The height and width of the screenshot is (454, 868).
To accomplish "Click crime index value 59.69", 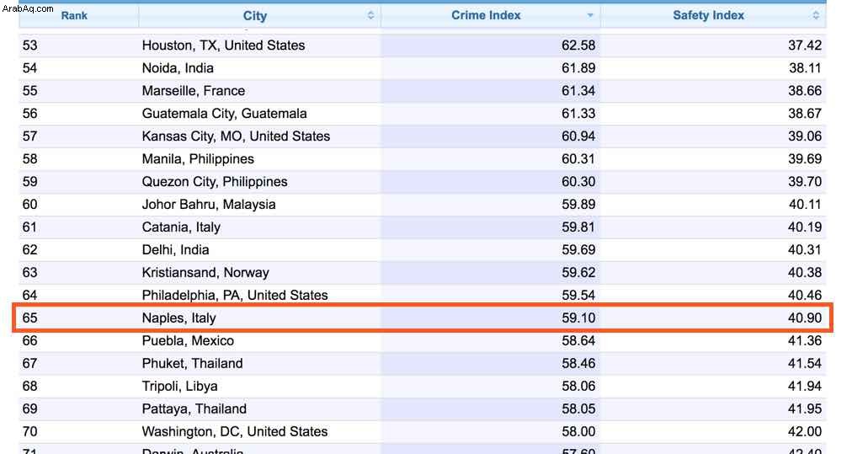I will pos(578,249).
